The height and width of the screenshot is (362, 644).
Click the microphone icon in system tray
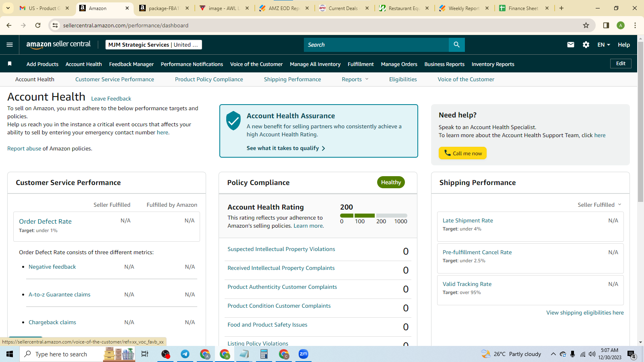[x=572, y=354]
